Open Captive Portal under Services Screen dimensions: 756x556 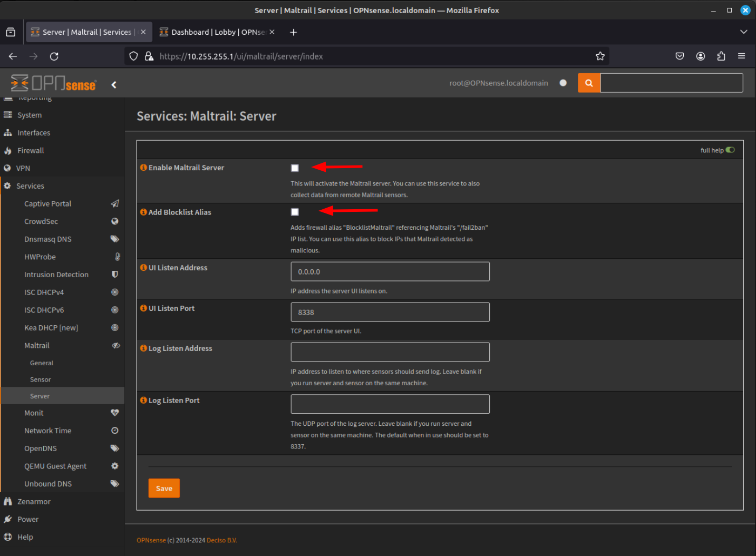[x=62, y=204]
